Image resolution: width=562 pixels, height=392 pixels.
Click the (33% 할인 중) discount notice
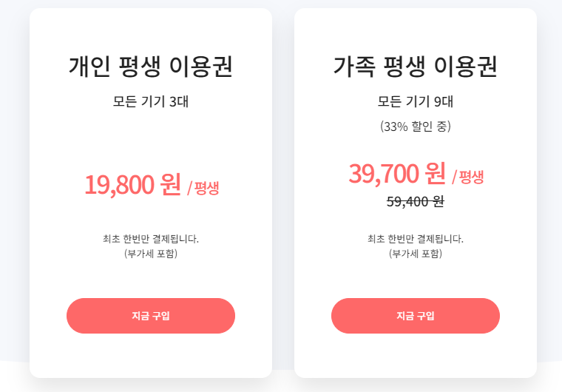pyautogui.click(x=416, y=126)
